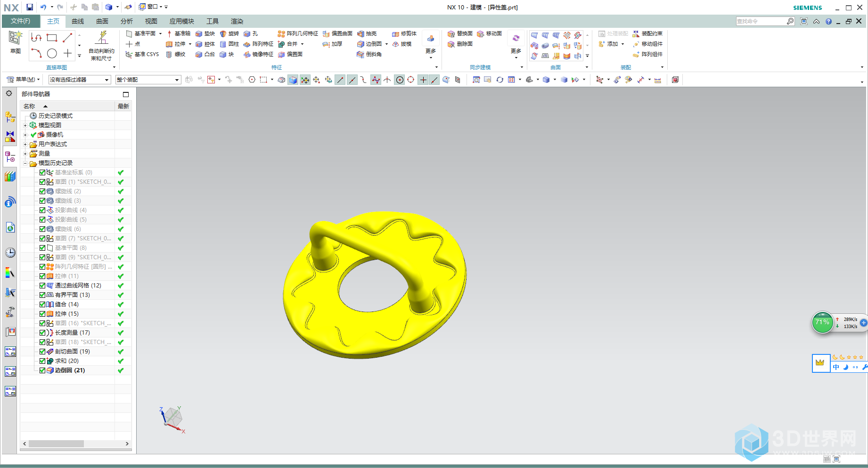Click the 阵列组件 pattern component tool
The height and width of the screenshot is (468, 868).
(647, 54)
